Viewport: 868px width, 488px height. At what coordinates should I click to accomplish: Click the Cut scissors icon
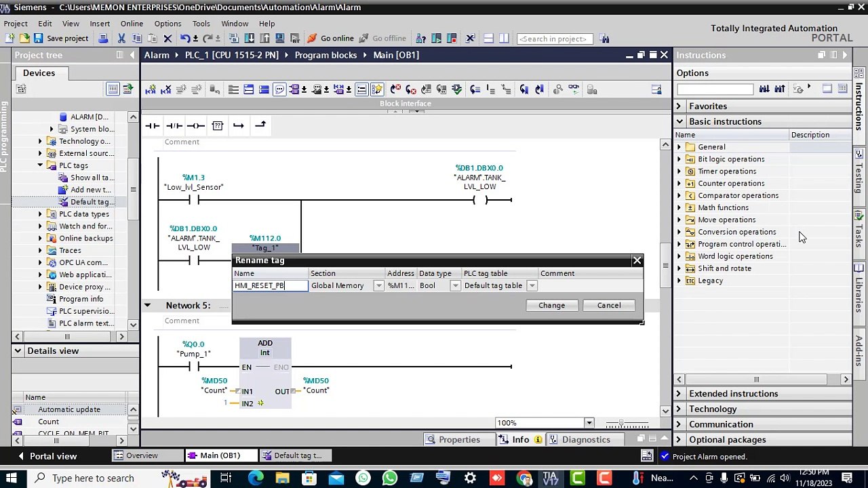coord(121,39)
